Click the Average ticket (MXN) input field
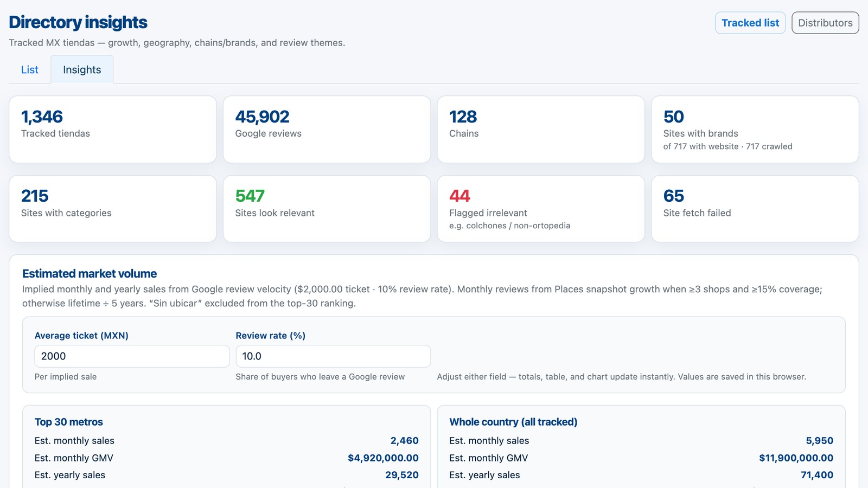 (132, 356)
